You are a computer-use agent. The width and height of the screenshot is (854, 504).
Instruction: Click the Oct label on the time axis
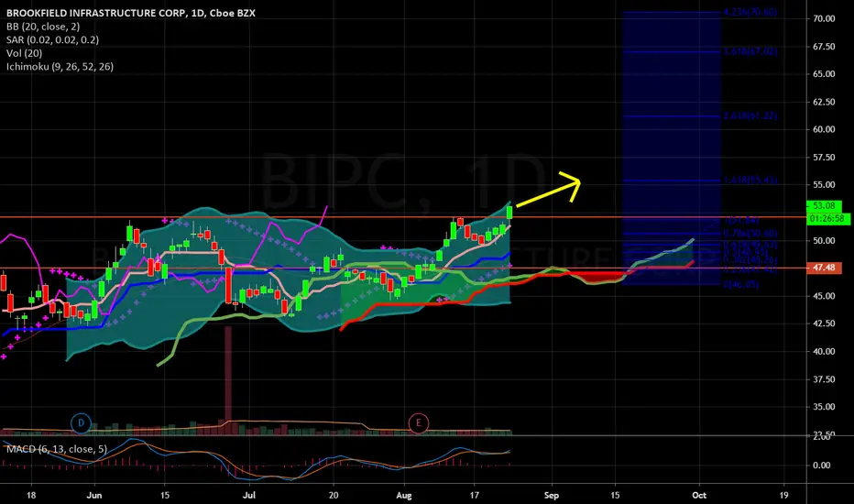pos(699,495)
